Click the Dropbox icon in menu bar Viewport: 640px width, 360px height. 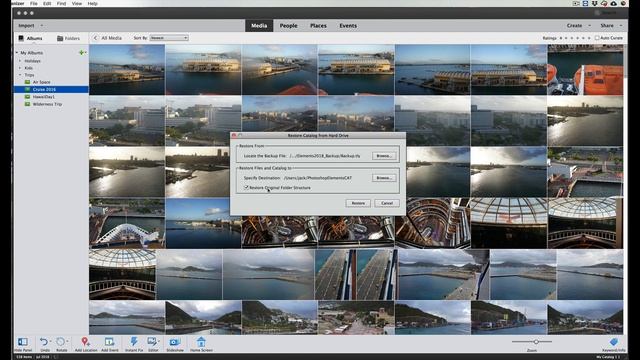[x=595, y=3]
